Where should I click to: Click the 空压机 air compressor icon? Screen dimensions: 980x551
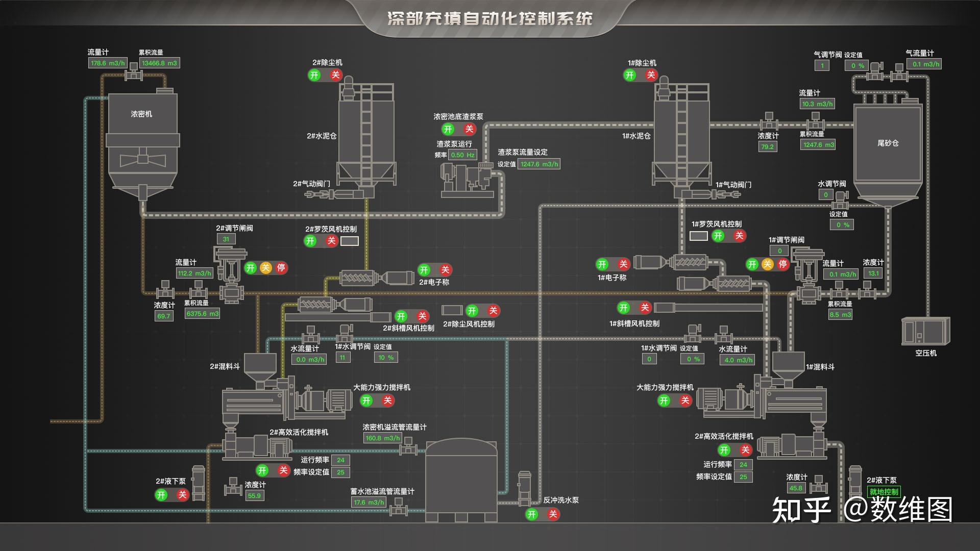pyautogui.click(x=925, y=332)
